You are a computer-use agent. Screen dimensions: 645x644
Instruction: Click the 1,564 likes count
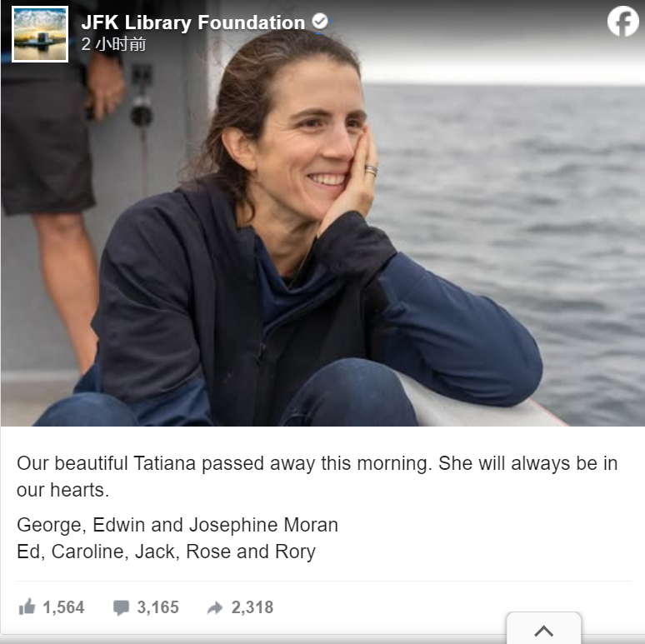coord(63,607)
